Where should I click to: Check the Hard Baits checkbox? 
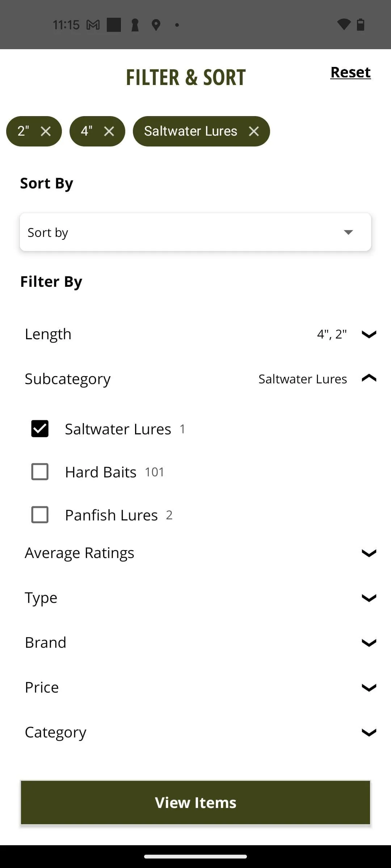(x=40, y=472)
